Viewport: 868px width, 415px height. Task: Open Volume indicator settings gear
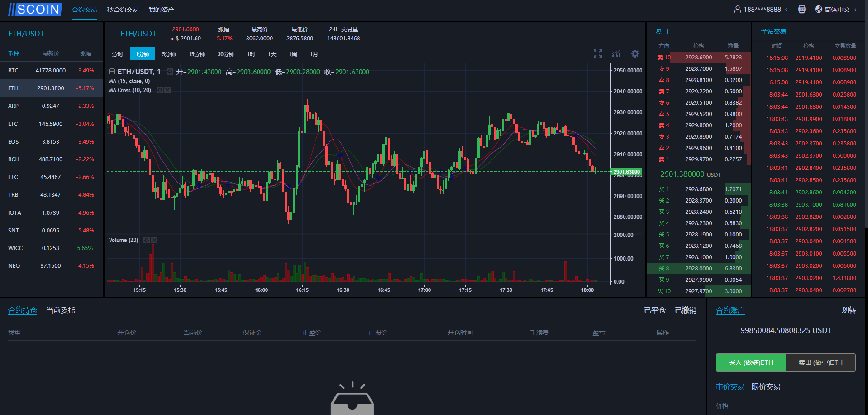point(146,240)
